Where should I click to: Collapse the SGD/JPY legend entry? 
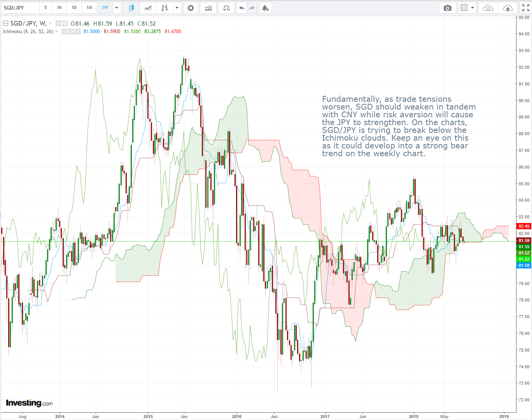(5, 23)
